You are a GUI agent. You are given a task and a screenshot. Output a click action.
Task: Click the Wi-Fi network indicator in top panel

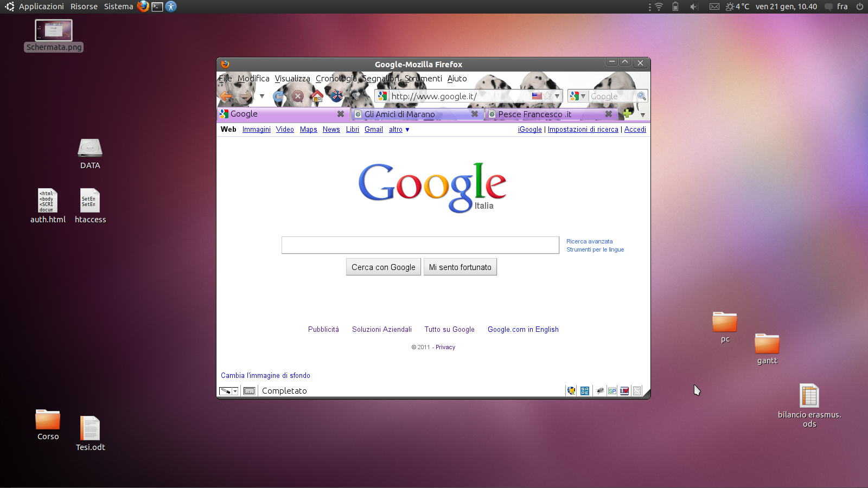coord(659,7)
